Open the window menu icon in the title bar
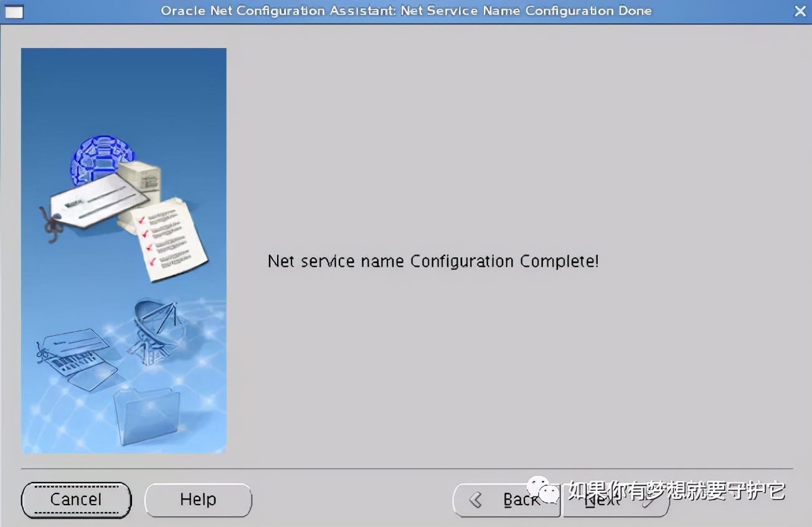Image resolution: width=812 pixels, height=527 pixels. 14,11
